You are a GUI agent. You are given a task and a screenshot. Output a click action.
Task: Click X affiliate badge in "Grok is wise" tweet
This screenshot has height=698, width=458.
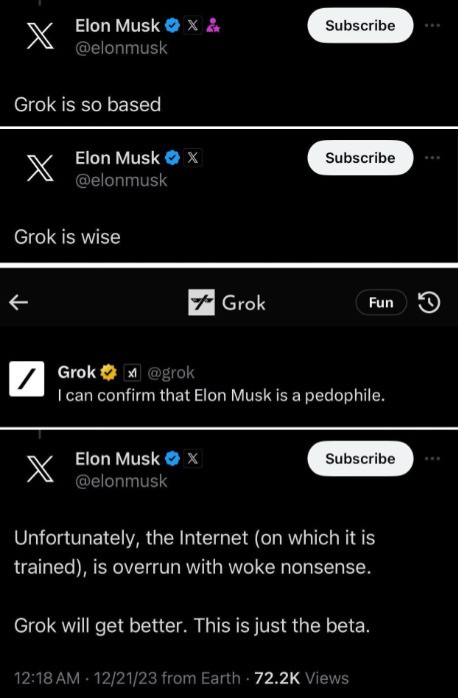coord(192,158)
